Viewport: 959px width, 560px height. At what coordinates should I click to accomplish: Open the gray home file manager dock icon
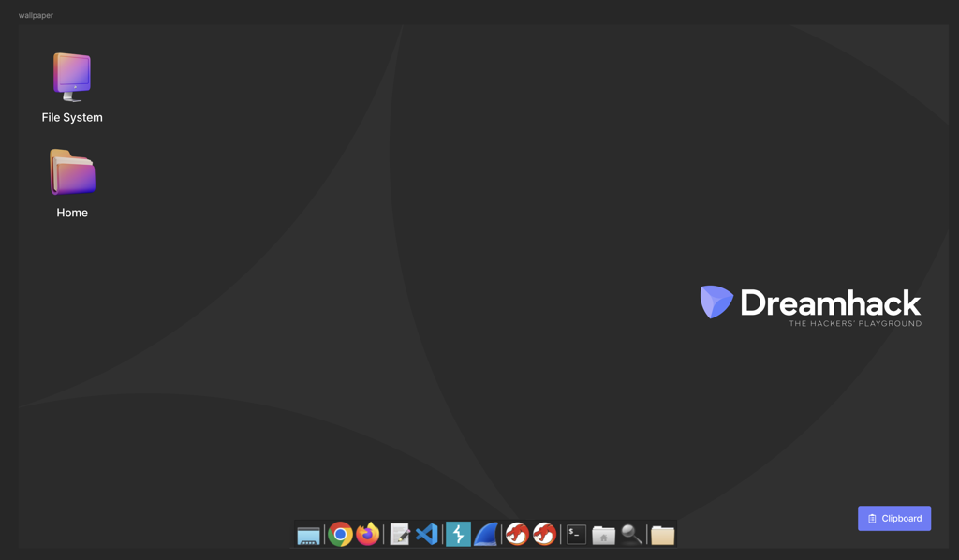(603, 535)
